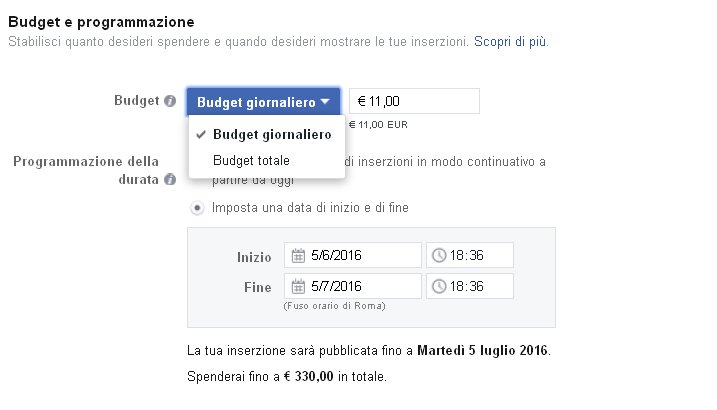This screenshot has width=717, height=410.
Task: Click the checkmark beside Budget giornaliero option
Action: point(201,135)
